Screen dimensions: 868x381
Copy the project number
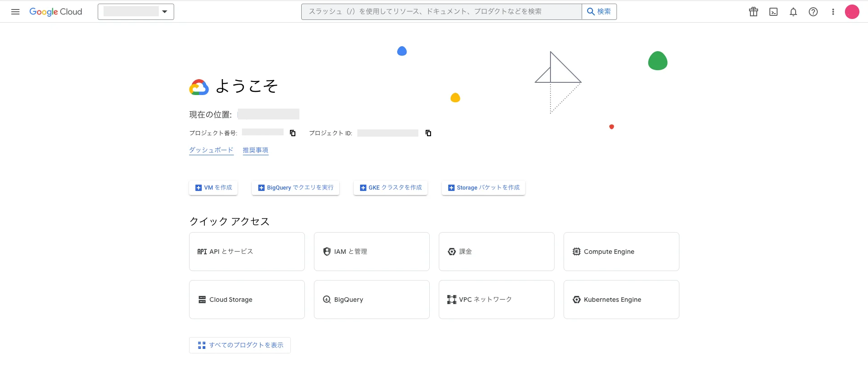click(293, 133)
